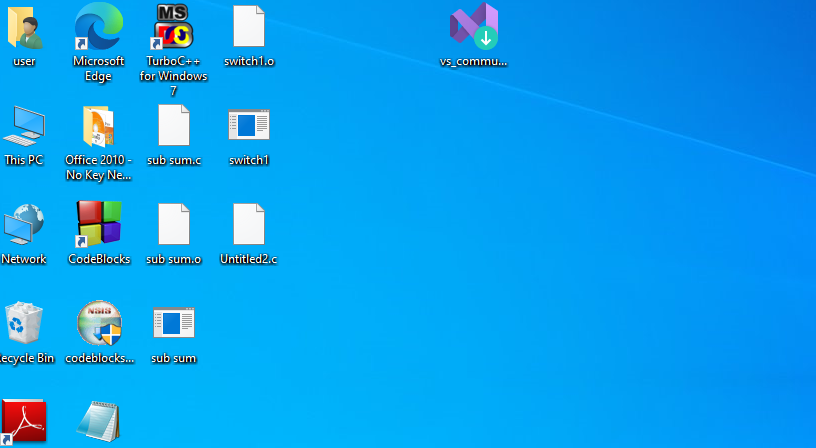
Task: Select the Recycle Bin icon
Action: pyautogui.click(x=24, y=324)
